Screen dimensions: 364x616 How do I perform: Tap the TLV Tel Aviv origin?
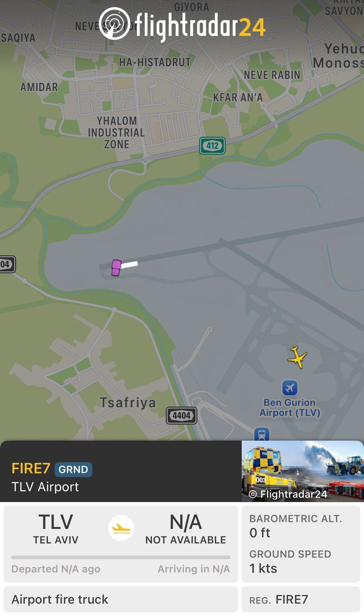56,529
